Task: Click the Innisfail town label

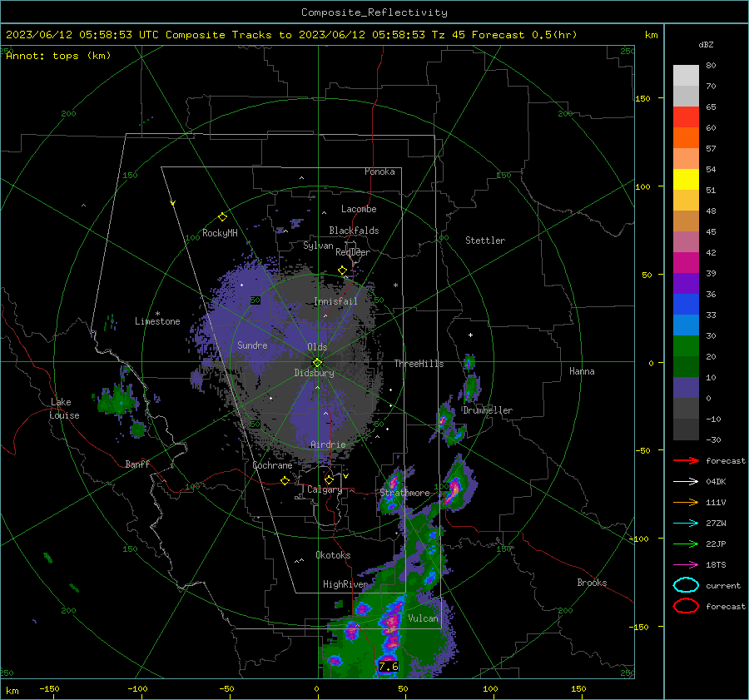Action: (335, 301)
